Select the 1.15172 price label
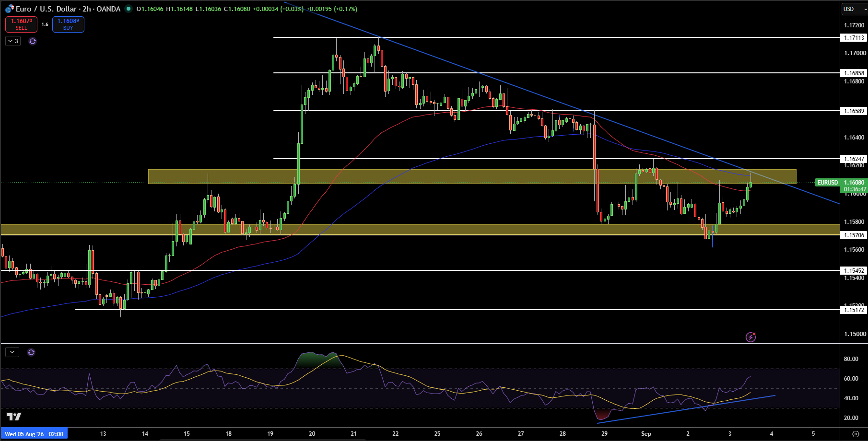868x441 pixels. click(x=854, y=310)
